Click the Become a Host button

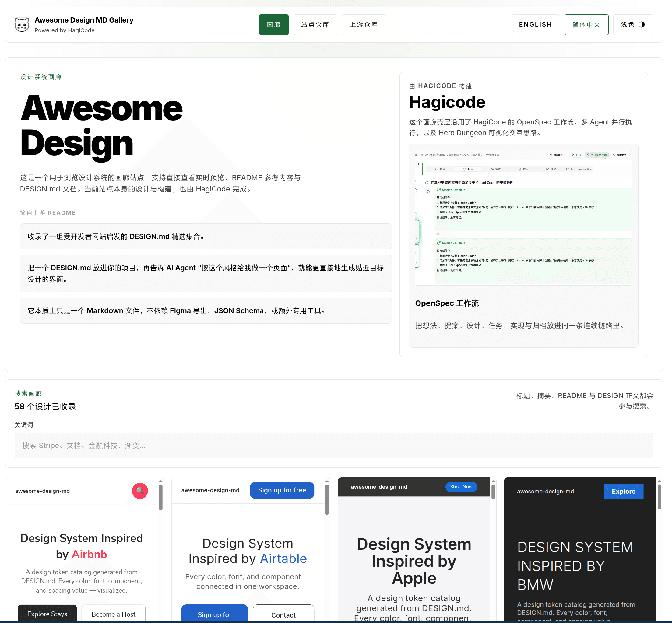click(x=113, y=614)
